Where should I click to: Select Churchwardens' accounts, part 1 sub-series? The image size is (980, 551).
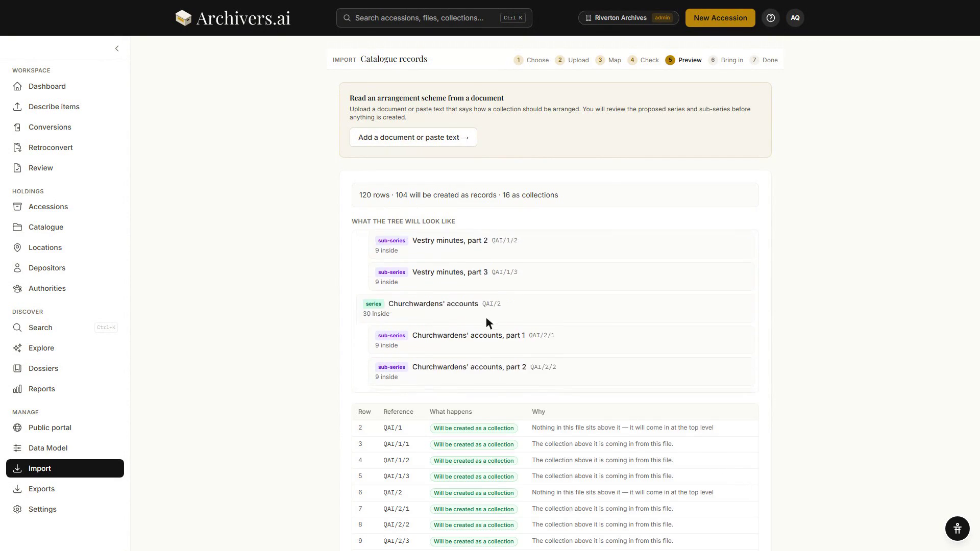[561, 340]
